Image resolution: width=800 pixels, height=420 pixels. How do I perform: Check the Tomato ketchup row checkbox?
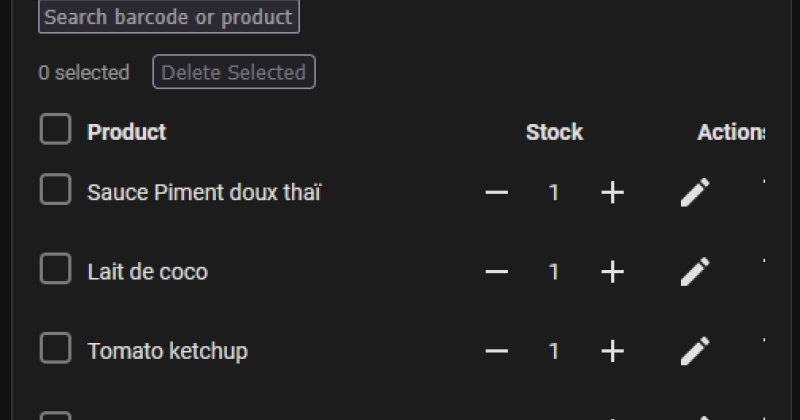(56, 348)
